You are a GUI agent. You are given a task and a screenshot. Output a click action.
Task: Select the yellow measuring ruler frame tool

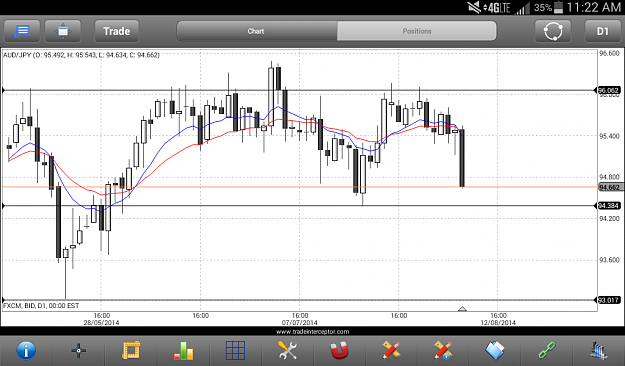coord(131,351)
